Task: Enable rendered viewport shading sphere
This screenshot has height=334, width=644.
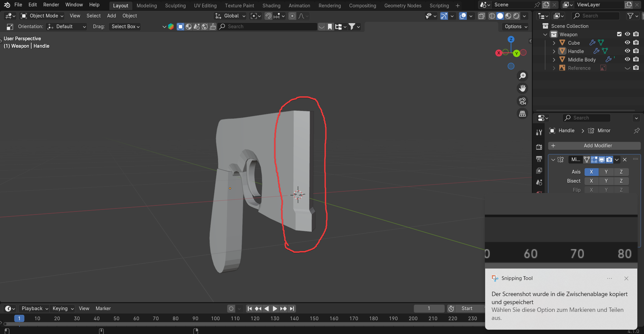Action: pos(516,16)
